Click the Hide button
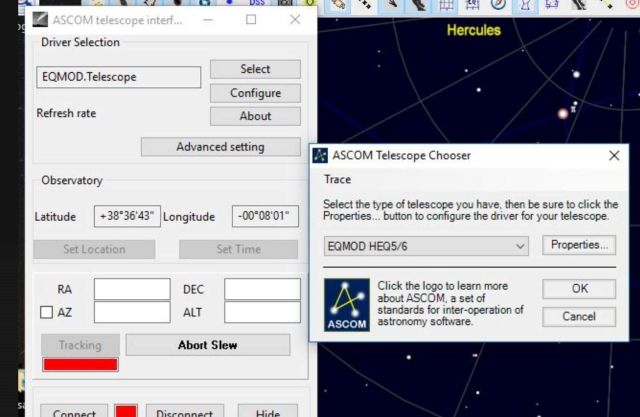Screen dimensions: 640x417 pos(268,411)
